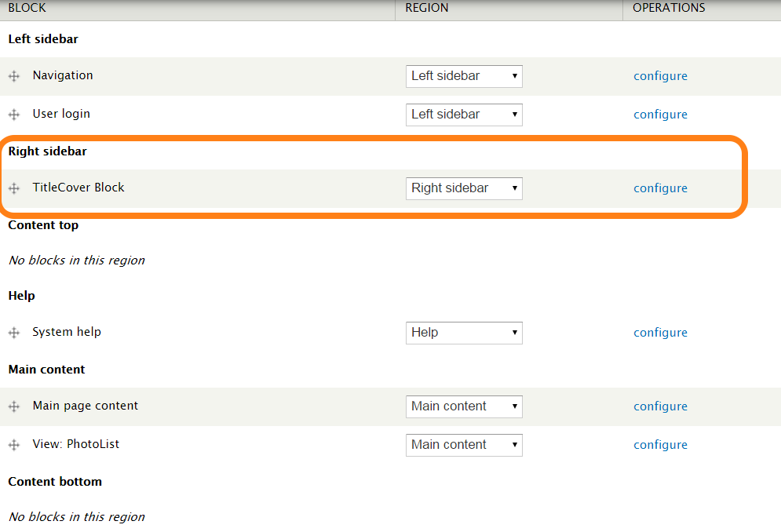Grab the drag handle for Main page content

point(13,406)
